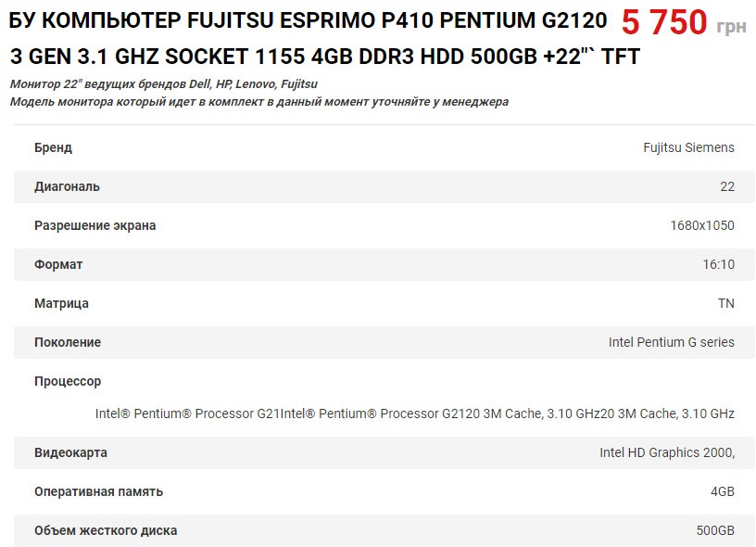The width and height of the screenshot is (756, 547).
Task: Select the Формат row
Action: pyautogui.click(x=384, y=265)
